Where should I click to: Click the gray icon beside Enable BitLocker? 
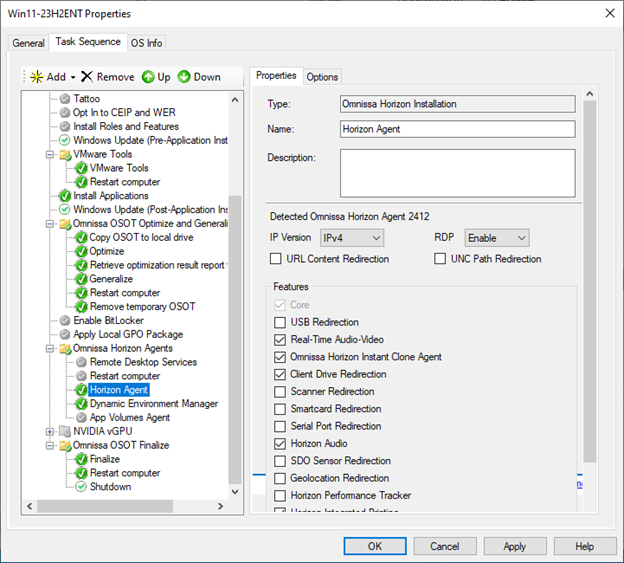(65, 321)
